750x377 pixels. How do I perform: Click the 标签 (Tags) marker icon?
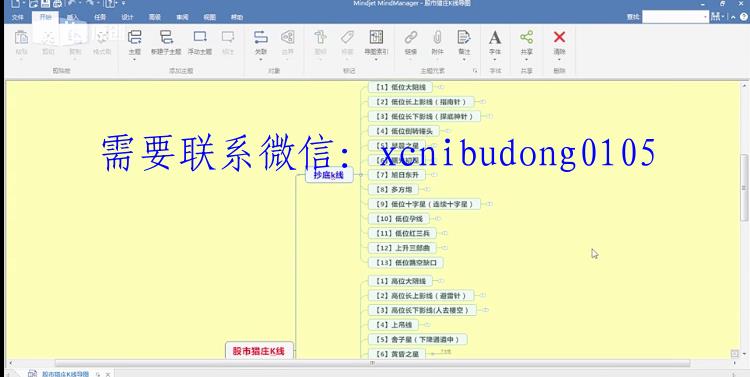[347, 37]
